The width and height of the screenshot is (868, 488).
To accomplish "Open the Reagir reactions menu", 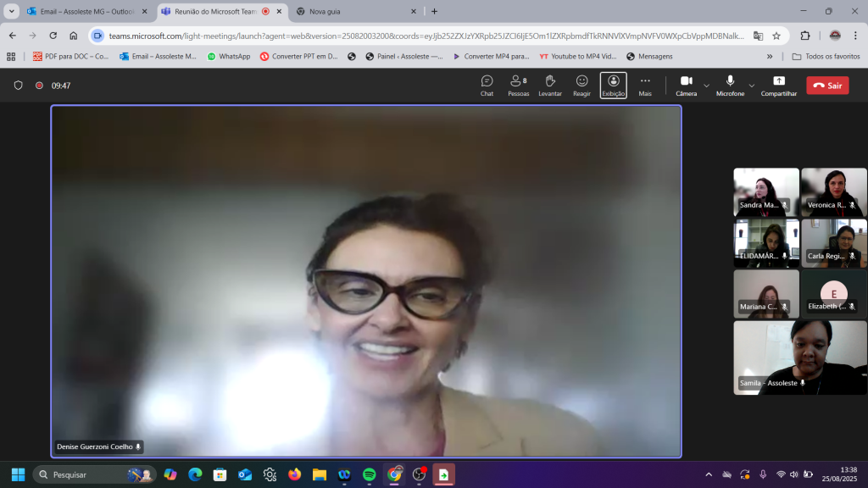I will pos(581,85).
